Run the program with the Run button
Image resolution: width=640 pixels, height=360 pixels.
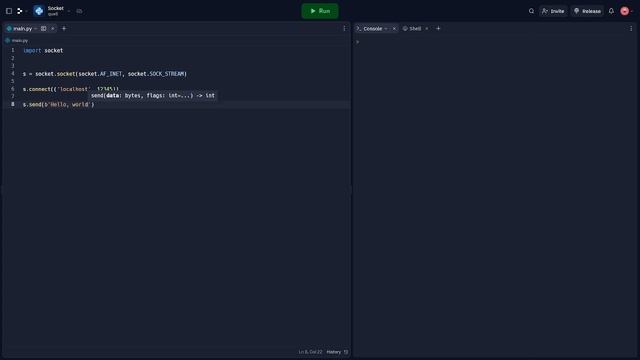click(320, 11)
